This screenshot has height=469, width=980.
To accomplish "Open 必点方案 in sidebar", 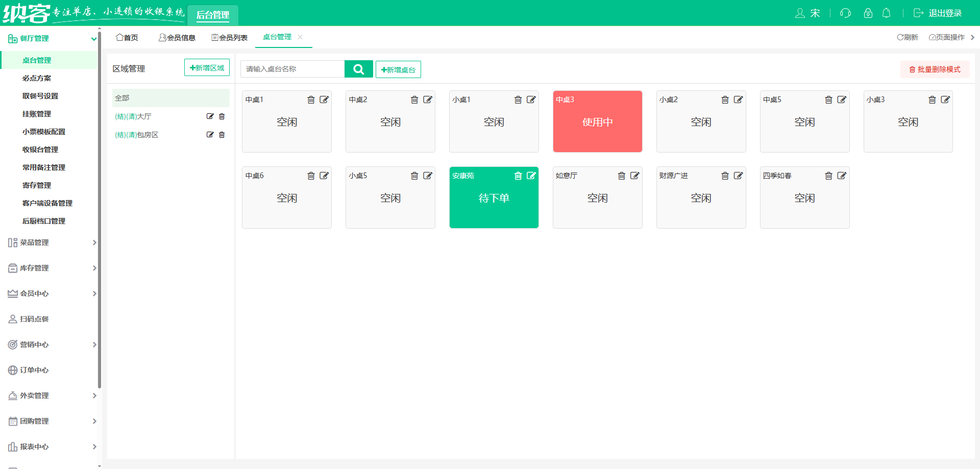I will click(37, 78).
